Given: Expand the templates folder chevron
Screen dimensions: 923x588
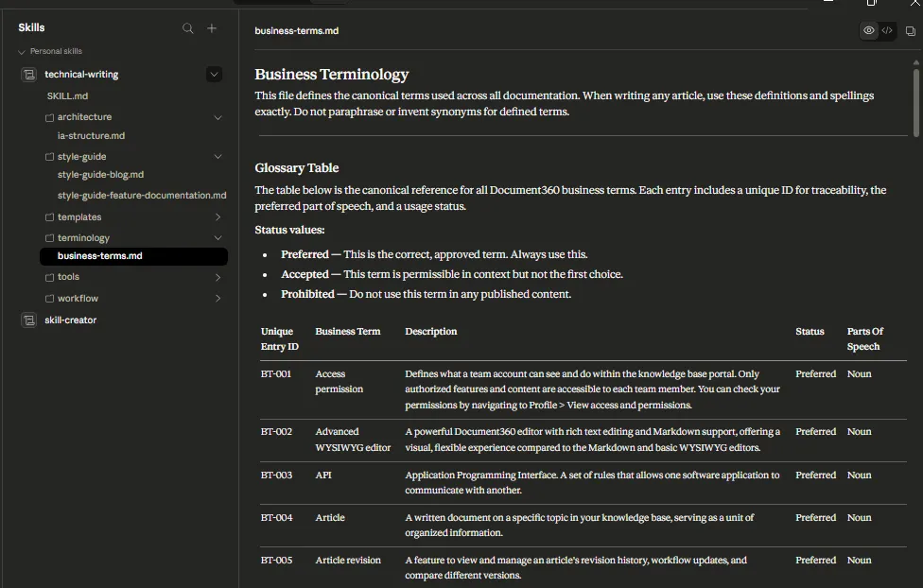Looking at the screenshot, I should [x=218, y=217].
